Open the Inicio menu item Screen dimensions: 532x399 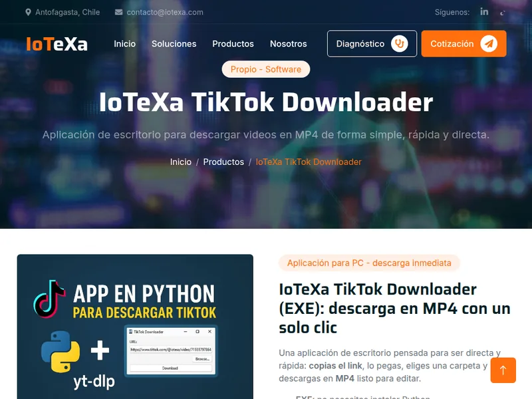click(x=124, y=44)
